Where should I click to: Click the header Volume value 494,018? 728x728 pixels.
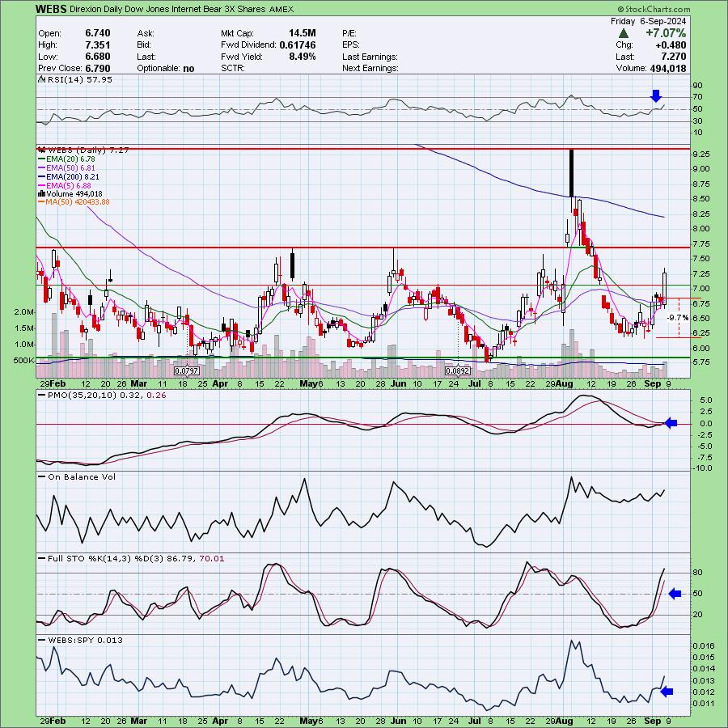coord(667,68)
